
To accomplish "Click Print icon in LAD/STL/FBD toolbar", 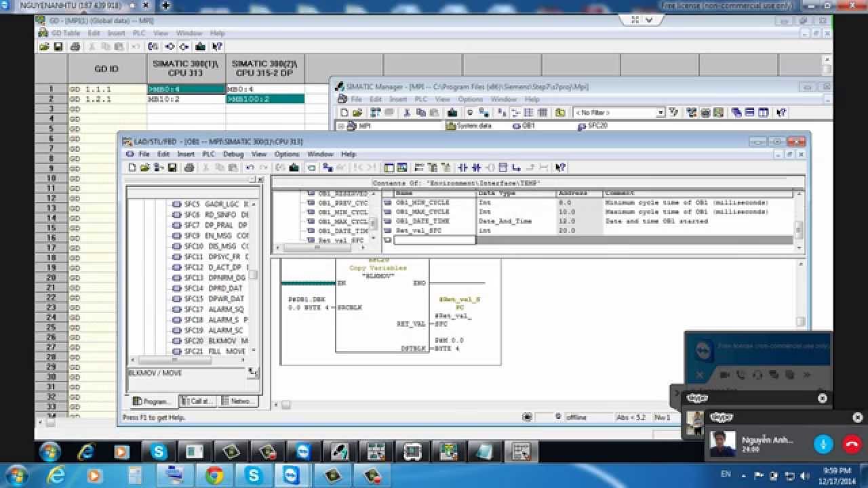I will coord(189,167).
